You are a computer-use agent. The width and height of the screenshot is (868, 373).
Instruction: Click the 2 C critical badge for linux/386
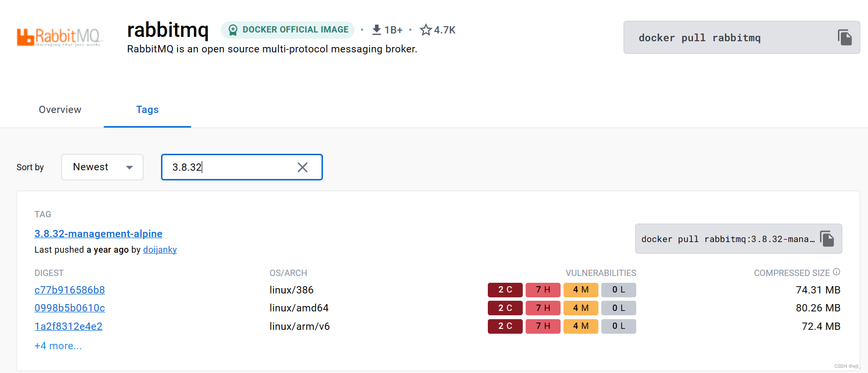[505, 290]
